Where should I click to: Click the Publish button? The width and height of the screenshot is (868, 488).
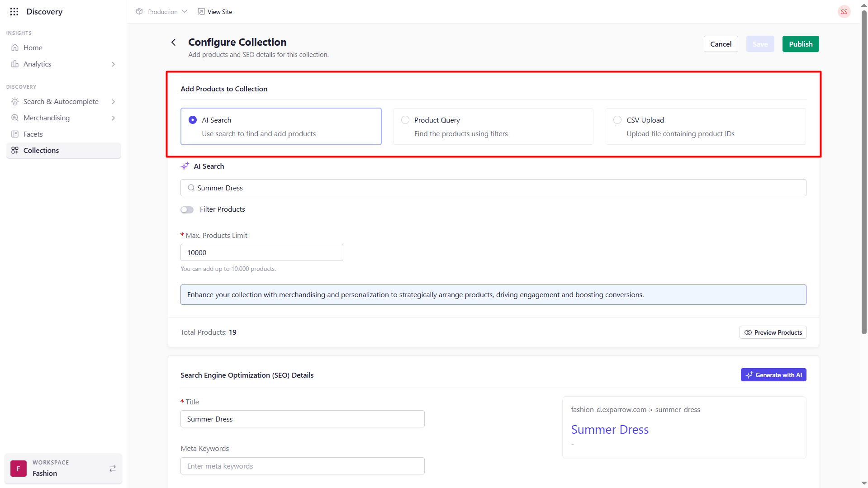click(x=800, y=44)
